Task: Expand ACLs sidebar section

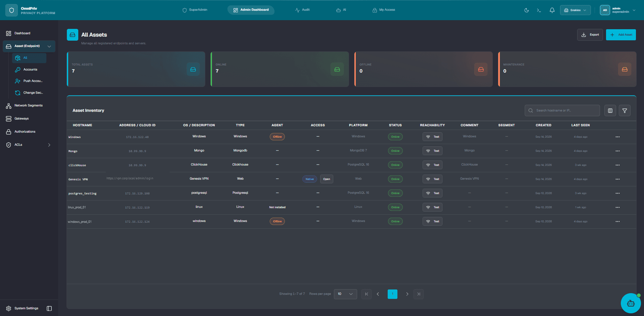Action: point(29,145)
